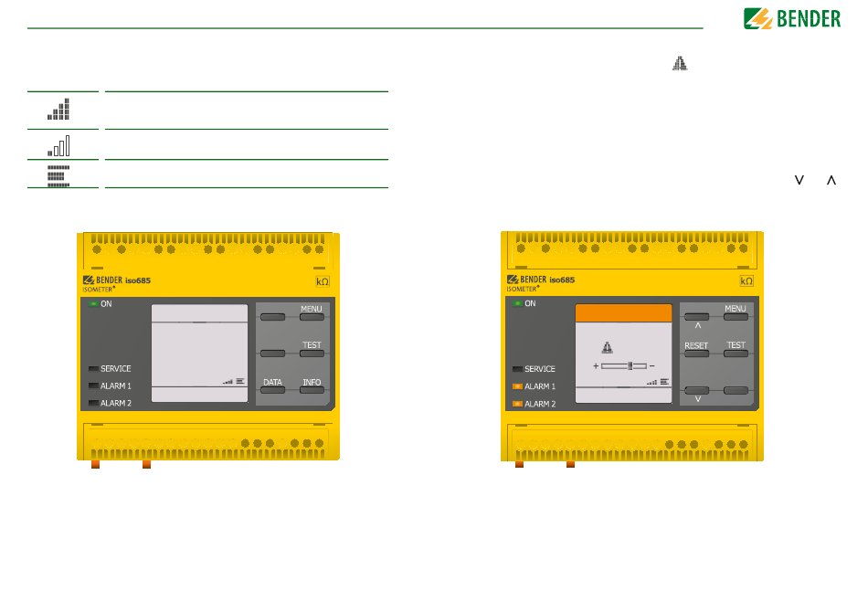
Task: Click the SERVICE LED on the right device
Action: coord(517,369)
